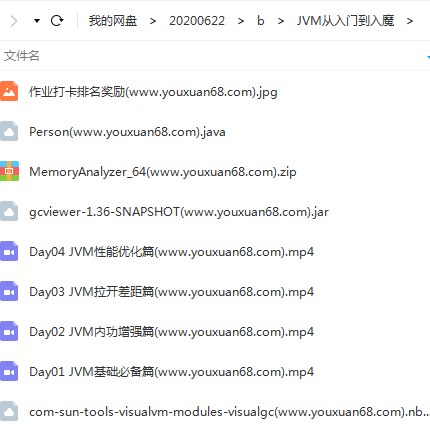Click the gcviewer jar file icon
This screenshot has height=428, width=430.
(9, 211)
